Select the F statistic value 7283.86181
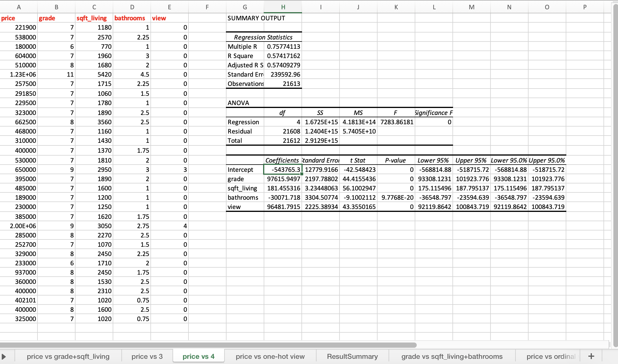 (396, 122)
